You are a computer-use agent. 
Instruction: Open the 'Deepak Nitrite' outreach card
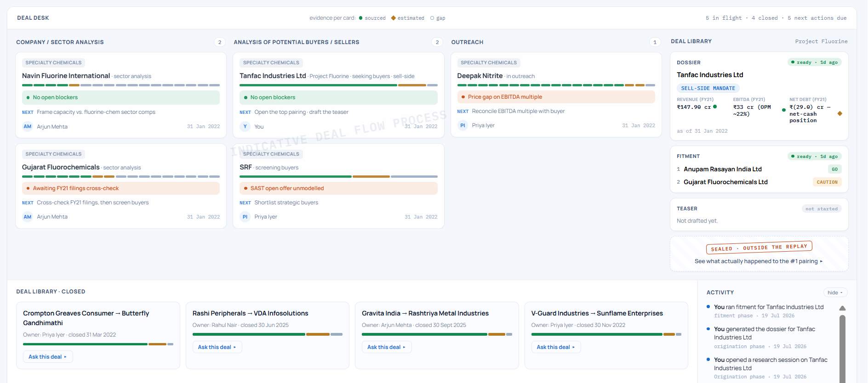pyautogui.click(x=556, y=95)
